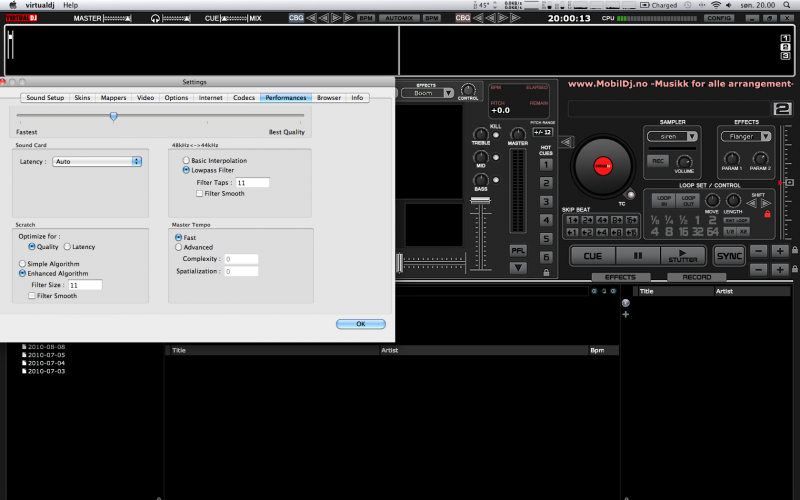Open the Flanger effects dropdown
800x500 pixels.
point(745,136)
